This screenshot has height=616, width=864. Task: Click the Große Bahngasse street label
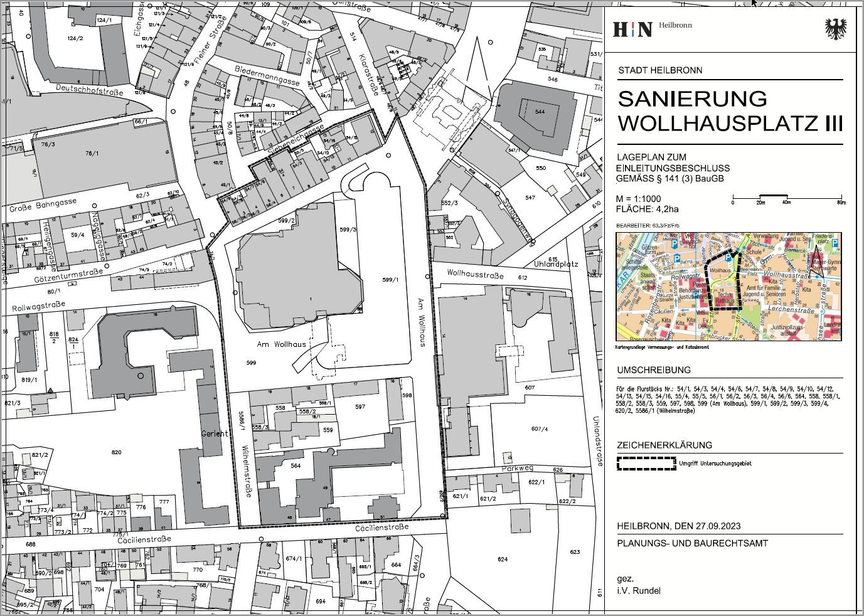tap(43, 204)
